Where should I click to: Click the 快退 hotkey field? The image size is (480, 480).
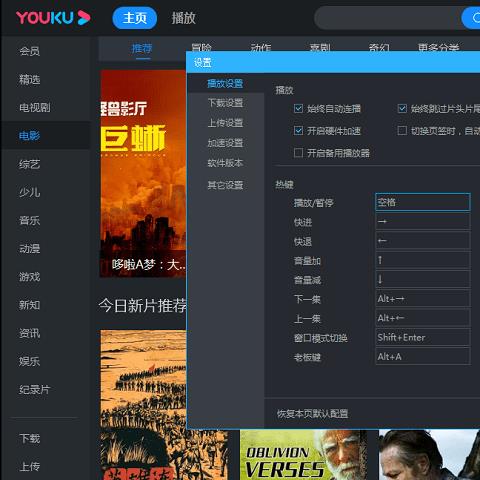tap(423, 241)
